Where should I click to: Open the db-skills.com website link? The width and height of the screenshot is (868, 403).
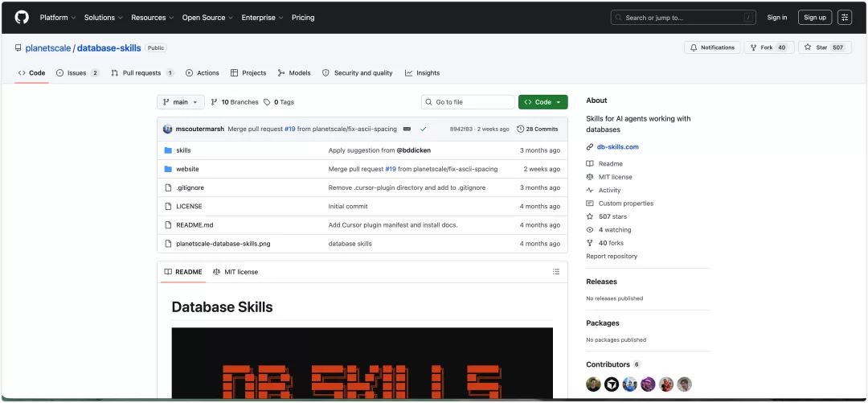tap(618, 147)
